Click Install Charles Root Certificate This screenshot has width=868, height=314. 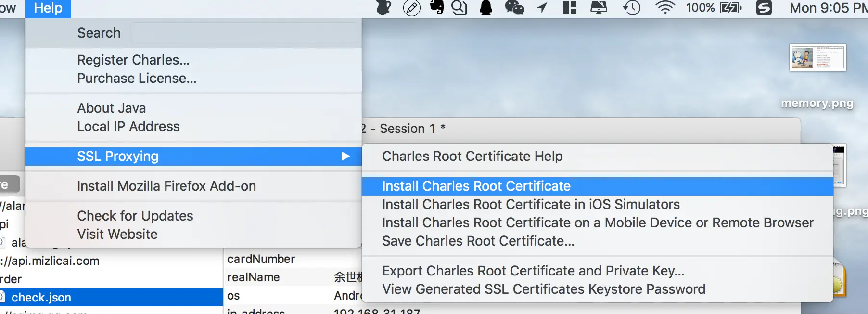(x=597, y=186)
